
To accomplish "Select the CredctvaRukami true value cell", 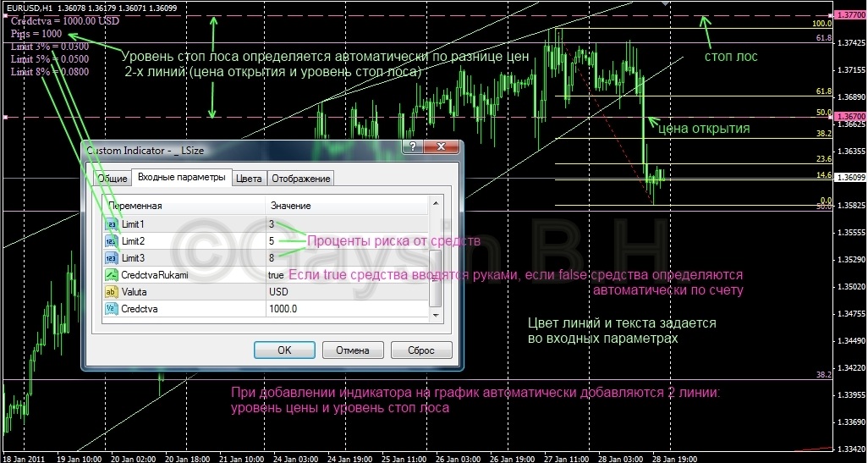I will click(345, 275).
